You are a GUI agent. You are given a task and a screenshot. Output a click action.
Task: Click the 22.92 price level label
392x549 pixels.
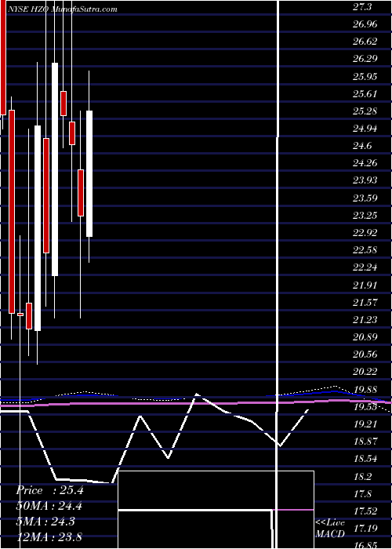(x=365, y=233)
